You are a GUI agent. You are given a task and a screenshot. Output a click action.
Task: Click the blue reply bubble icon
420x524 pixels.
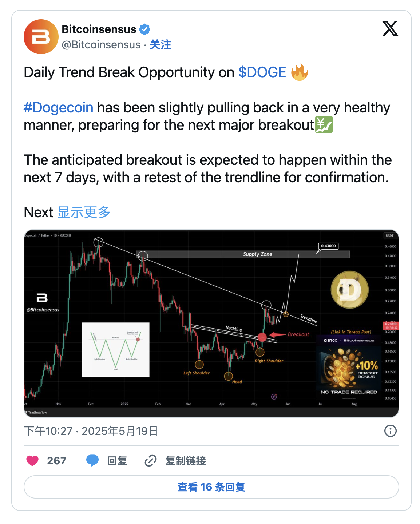pos(92,461)
